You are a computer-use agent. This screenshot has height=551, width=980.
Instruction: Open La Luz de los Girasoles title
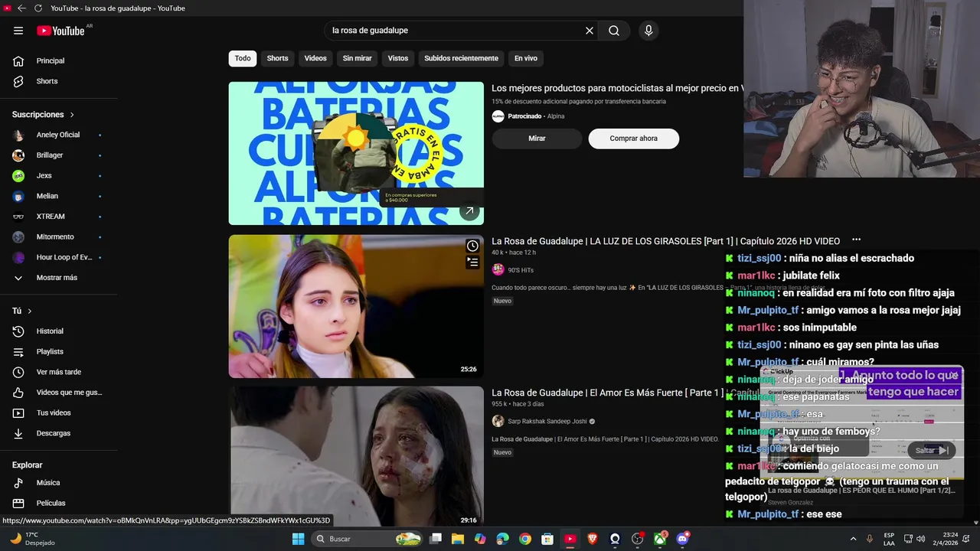(665, 241)
